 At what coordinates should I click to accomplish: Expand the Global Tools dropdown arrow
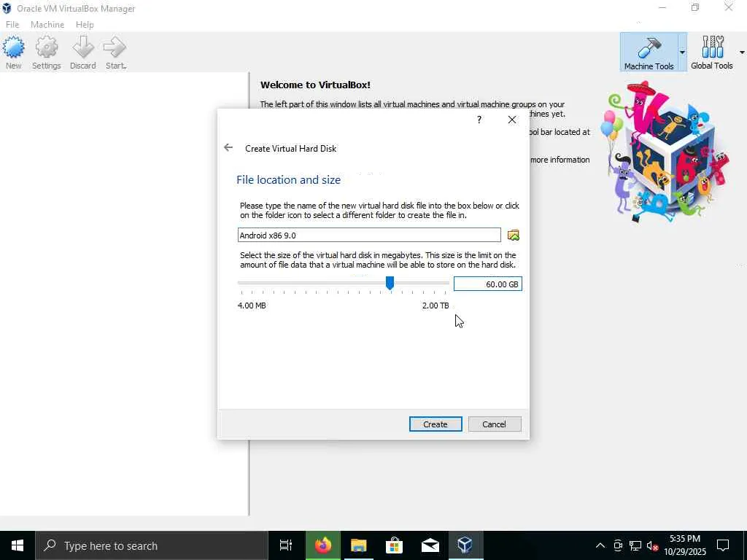pos(742,52)
